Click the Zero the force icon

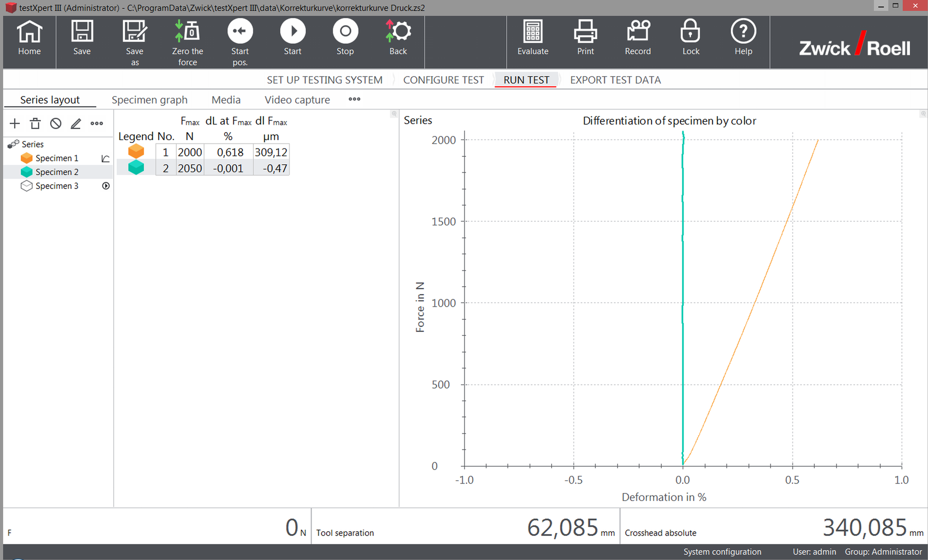coord(187,32)
